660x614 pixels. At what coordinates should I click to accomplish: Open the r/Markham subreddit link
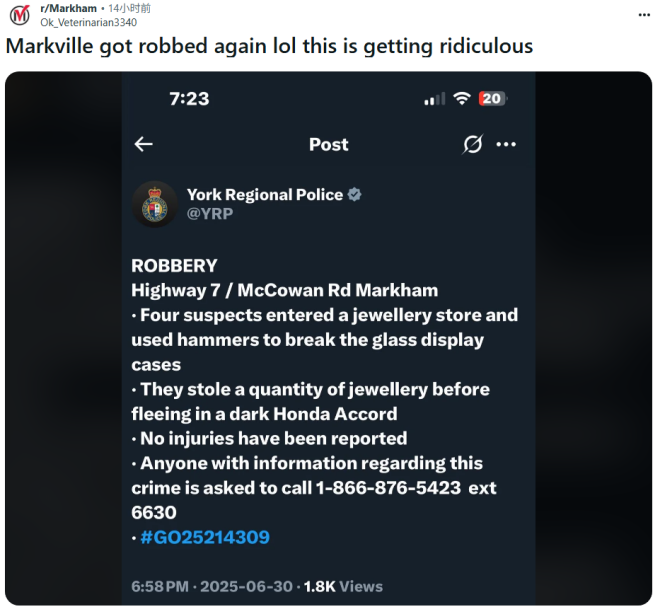(x=69, y=8)
